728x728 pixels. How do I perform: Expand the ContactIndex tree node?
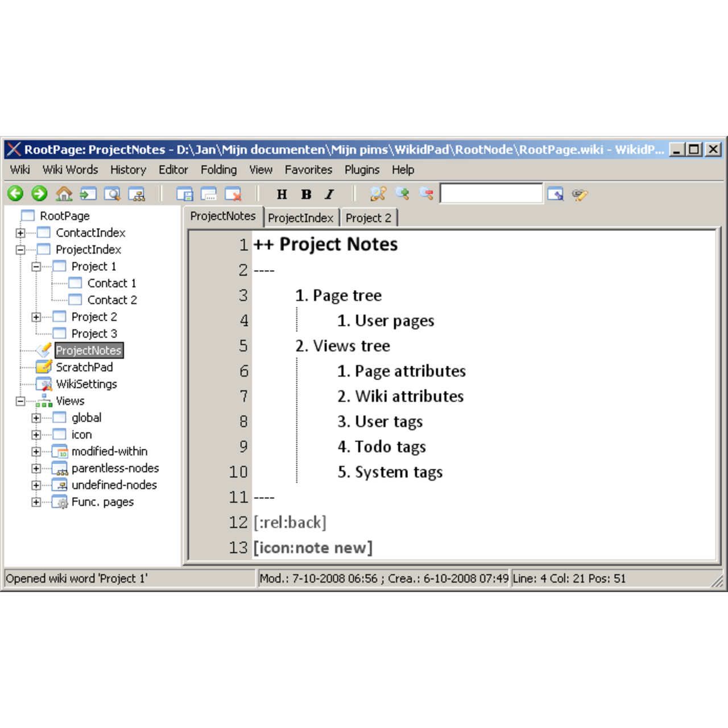[20, 232]
